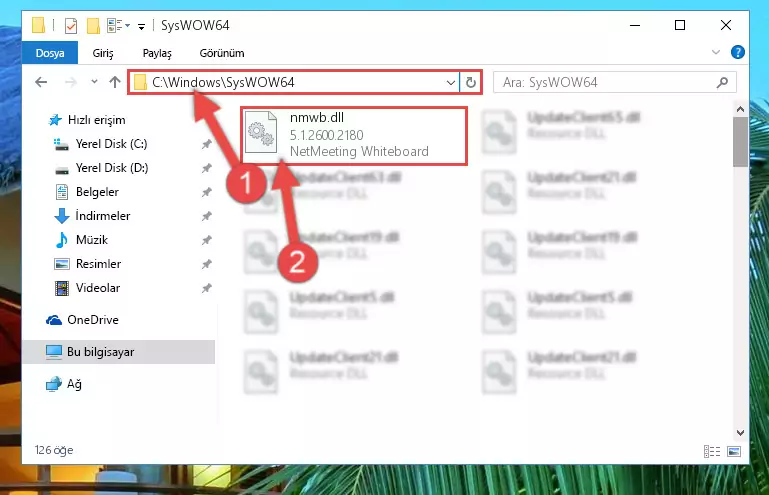
Task: Click the magnifier search icon
Action: (722, 82)
